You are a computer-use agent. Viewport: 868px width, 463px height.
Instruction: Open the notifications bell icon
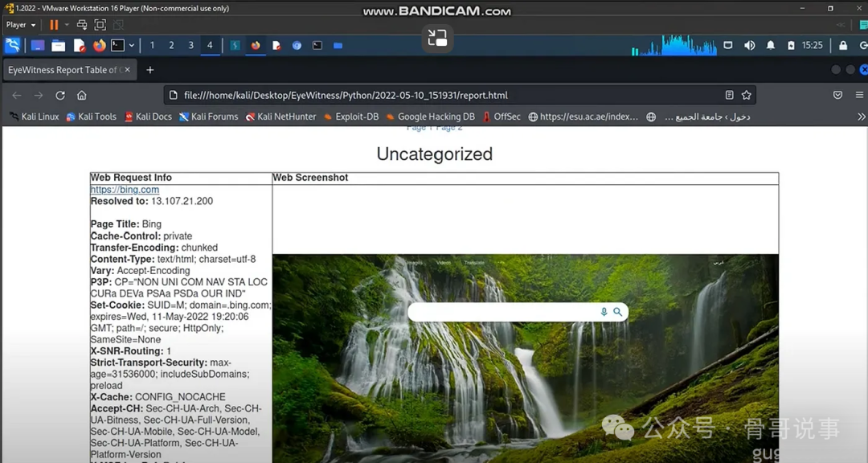coord(771,45)
